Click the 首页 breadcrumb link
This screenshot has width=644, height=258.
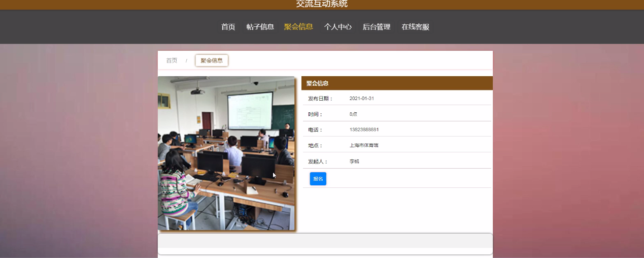click(x=172, y=60)
